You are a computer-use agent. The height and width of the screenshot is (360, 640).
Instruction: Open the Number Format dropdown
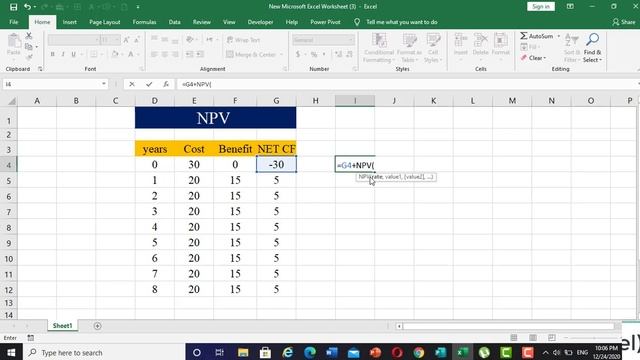[351, 40]
